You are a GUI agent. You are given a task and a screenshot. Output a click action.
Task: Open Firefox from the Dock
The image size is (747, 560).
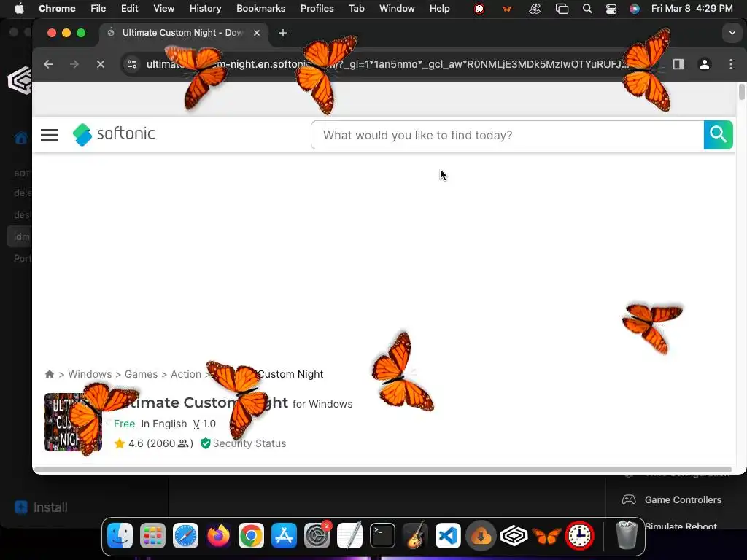(218, 536)
